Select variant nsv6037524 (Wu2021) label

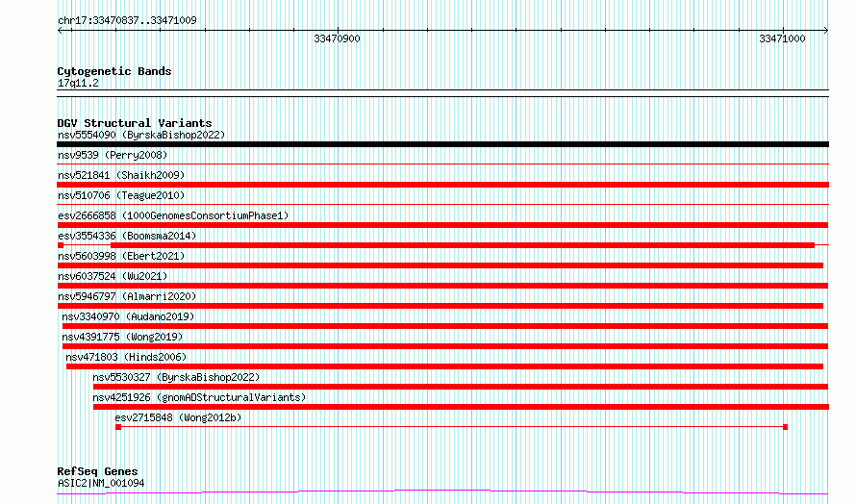pyautogui.click(x=113, y=276)
